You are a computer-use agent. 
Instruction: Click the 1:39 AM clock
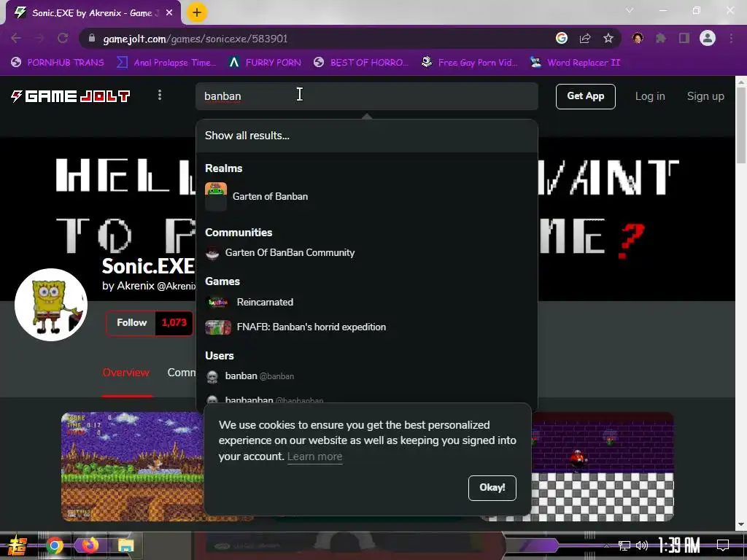tap(679, 545)
